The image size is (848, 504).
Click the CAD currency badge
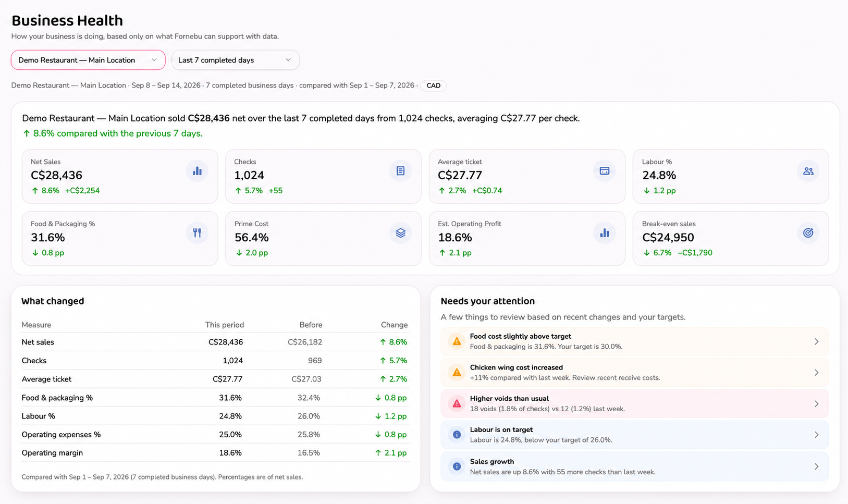(x=433, y=85)
